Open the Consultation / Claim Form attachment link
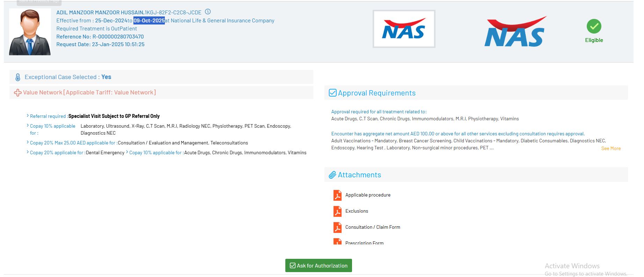The height and width of the screenshot is (277, 644). pyautogui.click(x=373, y=227)
